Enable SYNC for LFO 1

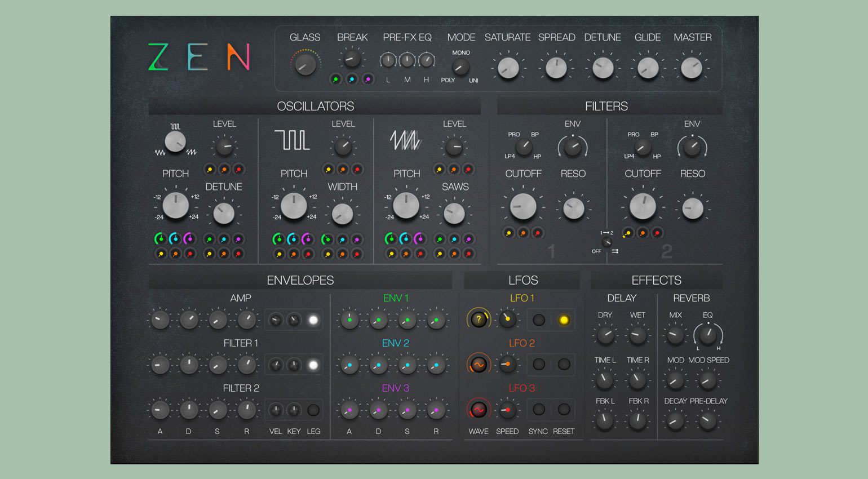[x=539, y=320]
